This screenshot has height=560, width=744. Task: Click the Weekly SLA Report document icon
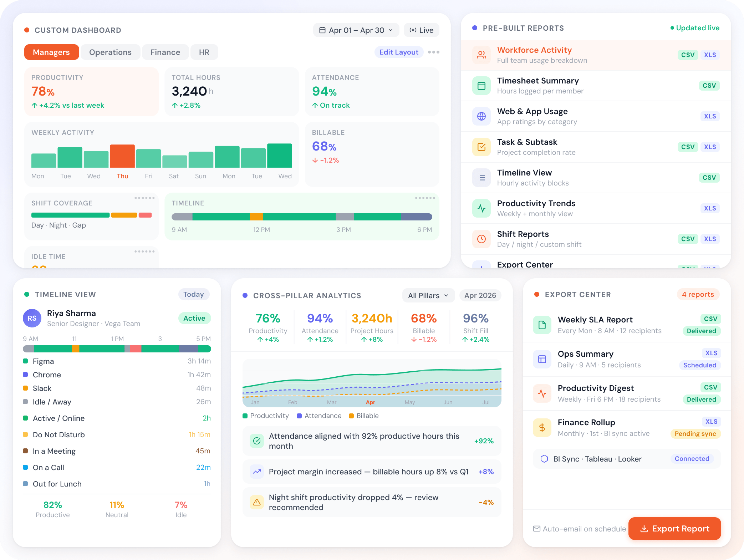542,325
